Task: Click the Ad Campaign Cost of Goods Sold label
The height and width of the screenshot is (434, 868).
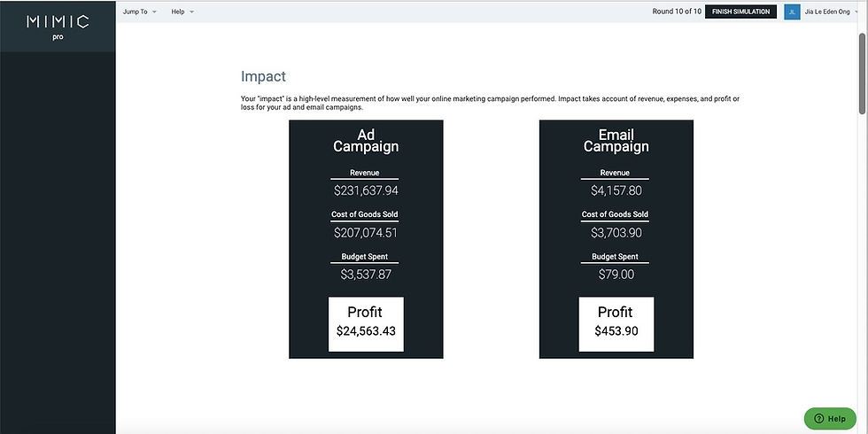Action: click(365, 214)
